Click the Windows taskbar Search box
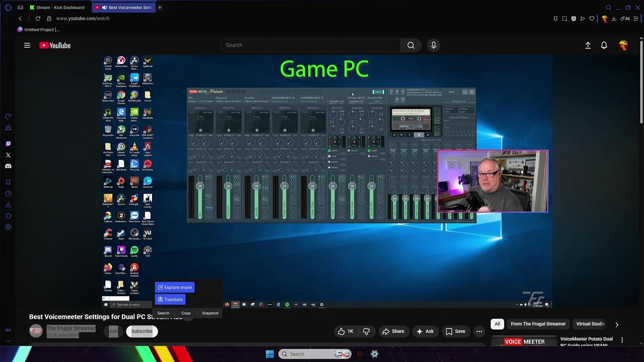This screenshot has width=644, height=362. [314, 354]
